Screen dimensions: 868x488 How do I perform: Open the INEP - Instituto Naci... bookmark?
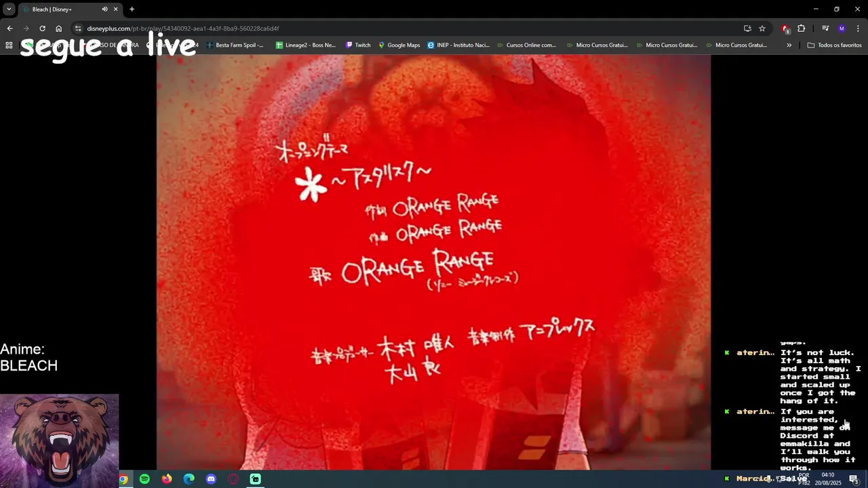click(458, 45)
